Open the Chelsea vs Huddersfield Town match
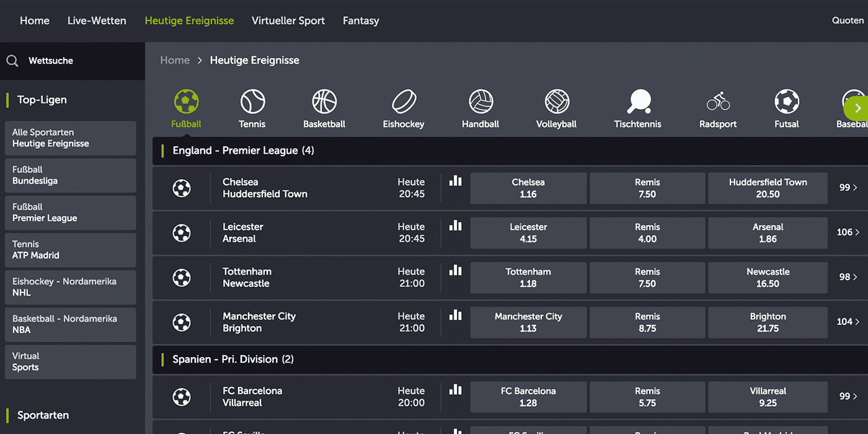Viewport: 868px width, 434px height. point(265,188)
